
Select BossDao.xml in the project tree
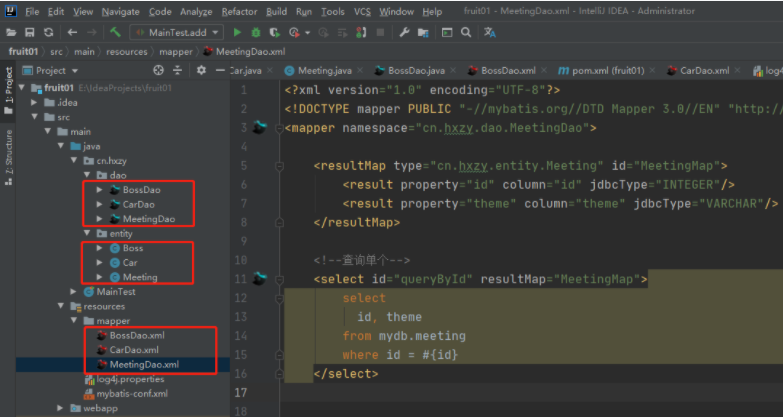pos(137,335)
